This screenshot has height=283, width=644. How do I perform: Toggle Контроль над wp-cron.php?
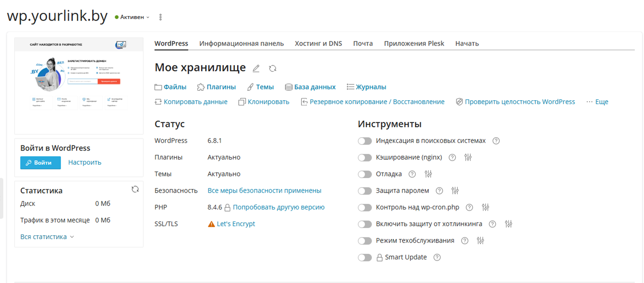(365, 208)
